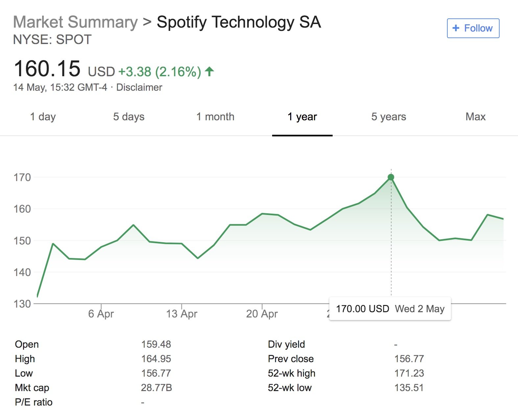
Task: Switch to the Max range tab
Action: pyautogui.click(x=475, y=117)
